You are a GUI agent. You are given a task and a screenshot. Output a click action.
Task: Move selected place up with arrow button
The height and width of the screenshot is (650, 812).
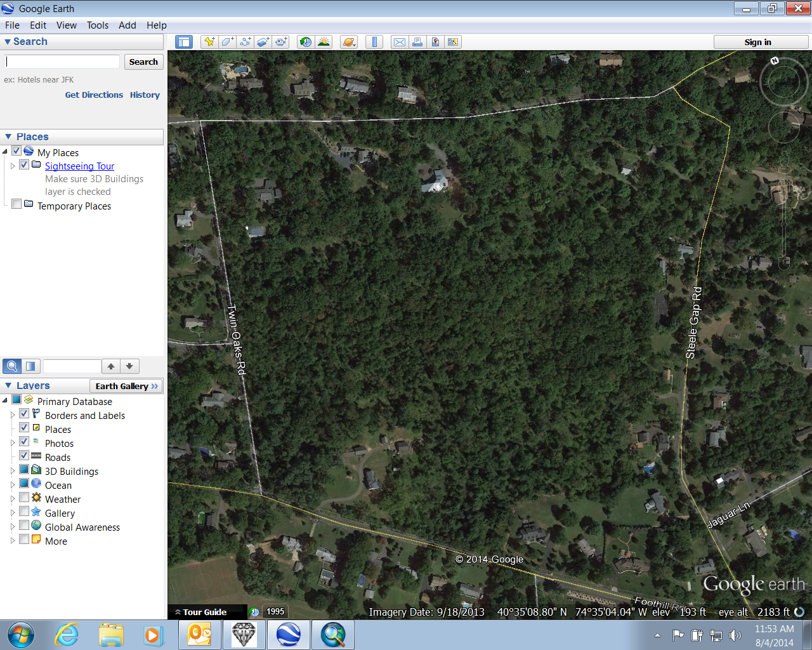[111, 366]
